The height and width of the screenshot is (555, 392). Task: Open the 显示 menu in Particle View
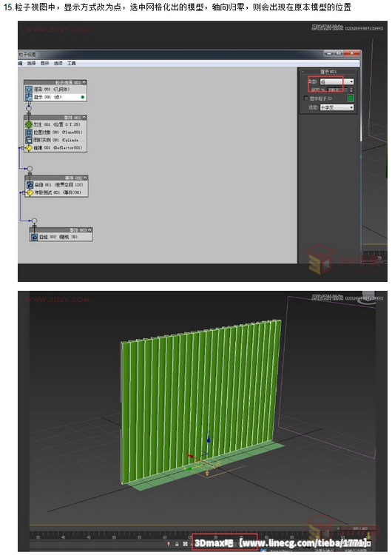[x=45, y=64]
